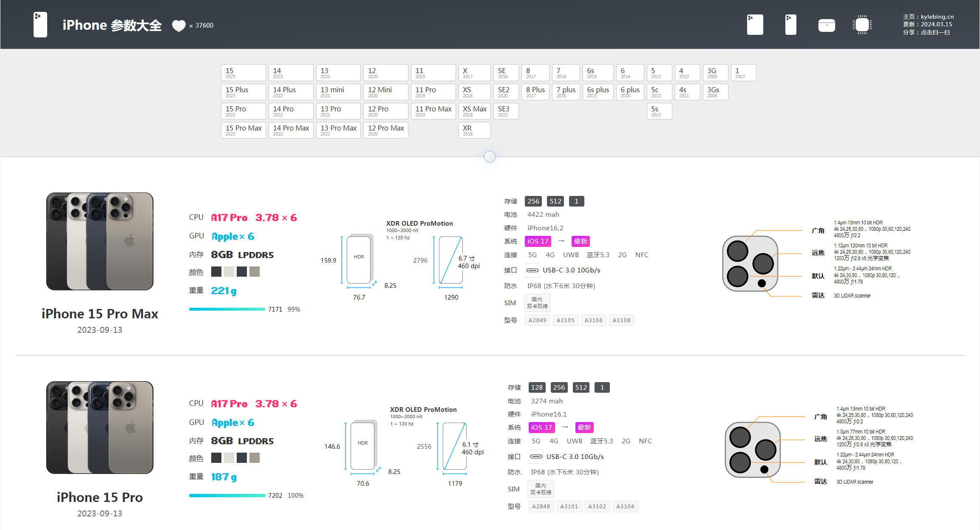Select the XS Max model tab

point(475,111)
